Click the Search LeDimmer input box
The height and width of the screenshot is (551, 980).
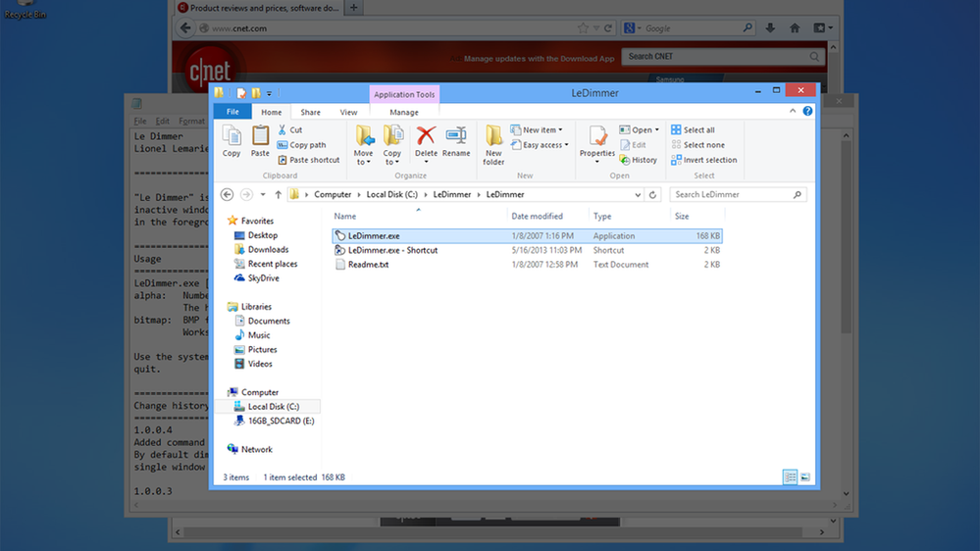738,194
